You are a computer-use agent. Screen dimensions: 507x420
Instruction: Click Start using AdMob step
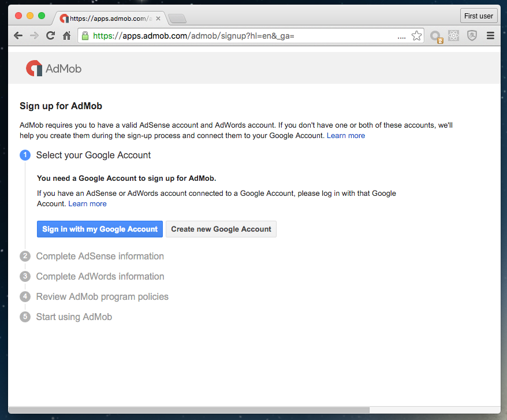[74, 317]
